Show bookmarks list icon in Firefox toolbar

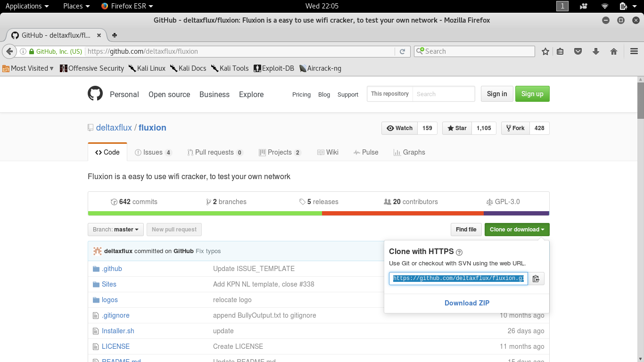[x=560, y=51]
